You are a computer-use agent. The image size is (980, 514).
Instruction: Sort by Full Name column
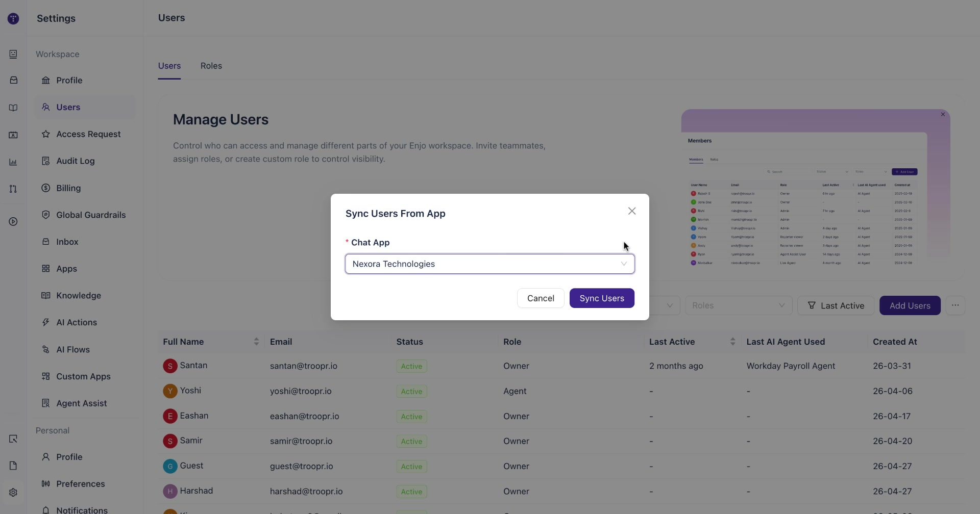click(256, 342)
